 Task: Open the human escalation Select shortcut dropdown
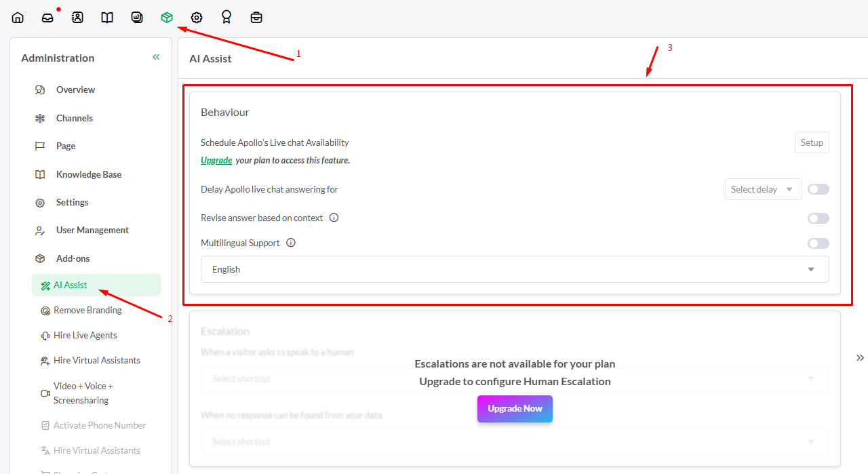[515, 378]
